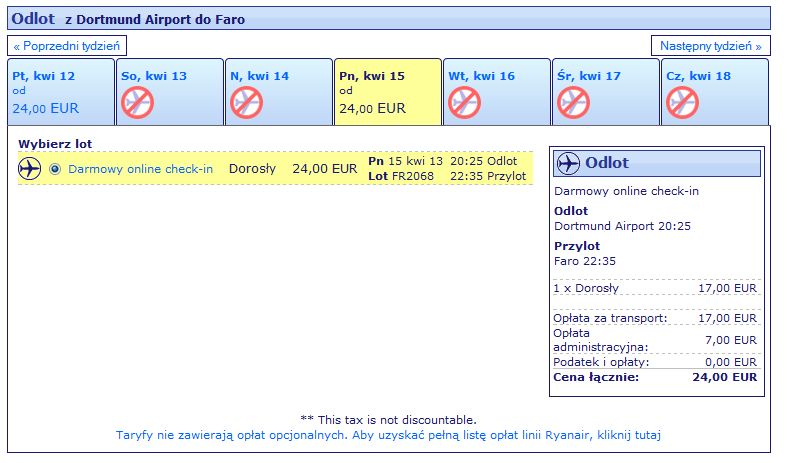Image resolution: width=787 pixels, height=463 pixels.
Task: Select the Wt, kwi 16 date tab
Action: click(x=497, y=92)
